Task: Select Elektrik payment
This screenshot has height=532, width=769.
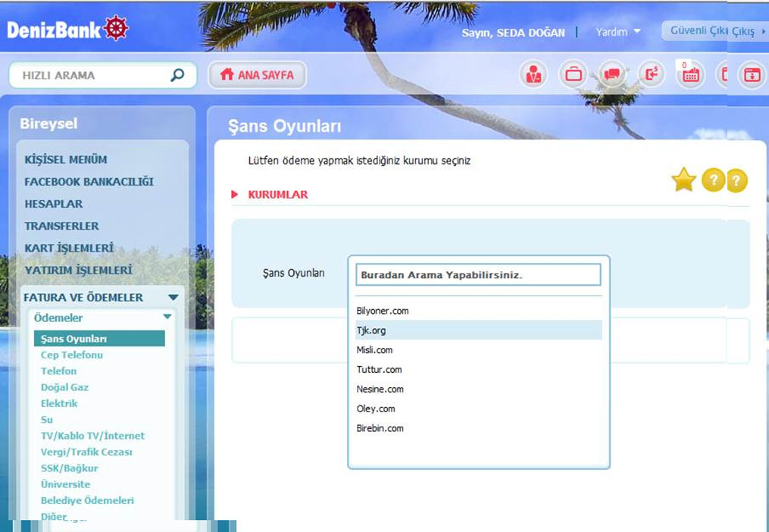Action: click(x=59, y=403)
